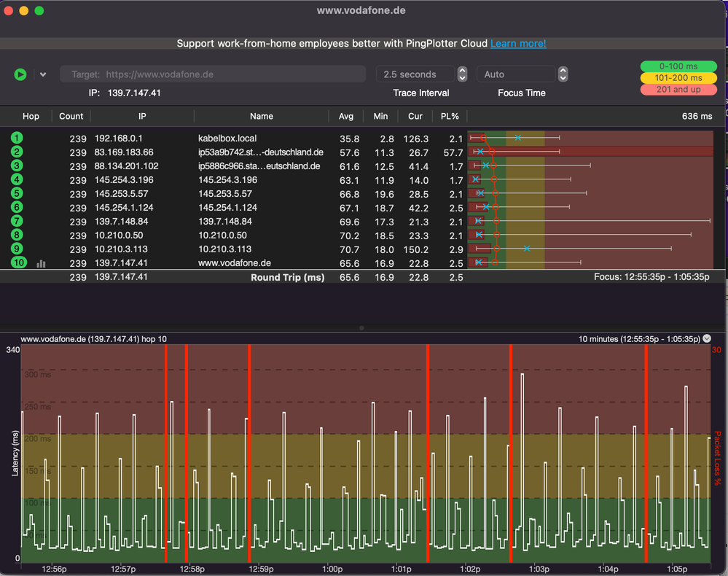The height and width of the screenshot is (576, 728).
Task: Adjust the focus time stepper arrows
Action: point(563,74)
